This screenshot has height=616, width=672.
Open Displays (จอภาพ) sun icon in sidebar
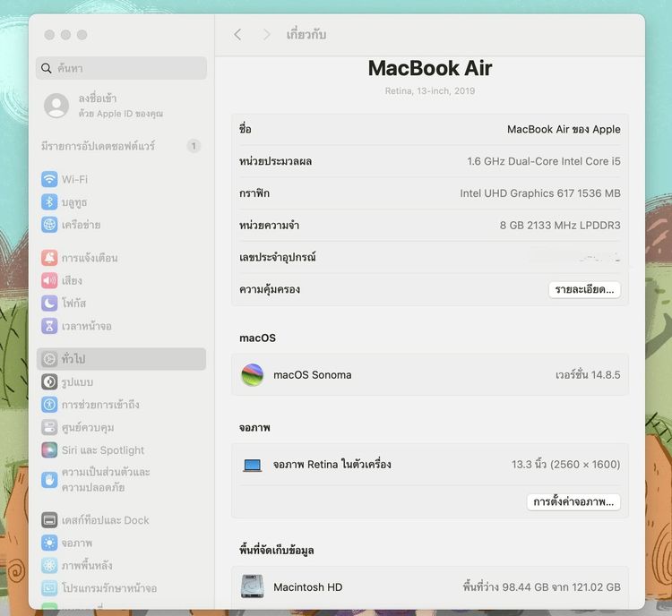[49, 543]
